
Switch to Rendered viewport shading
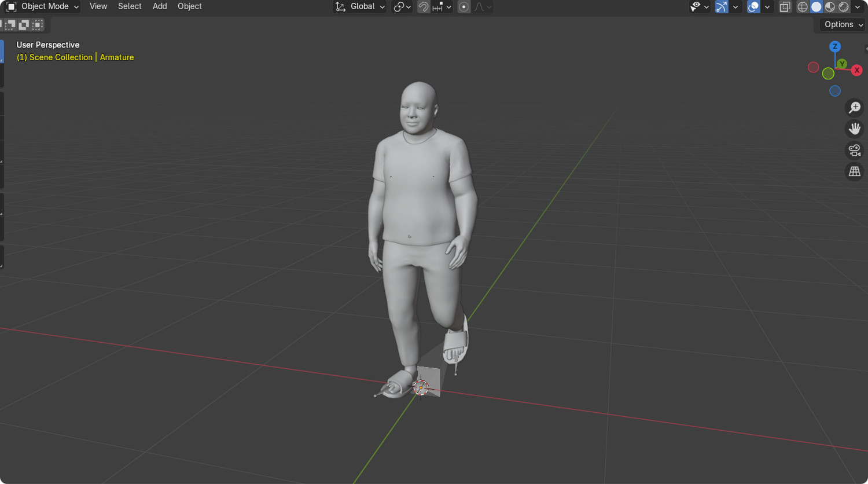click(x=844, y=7)
